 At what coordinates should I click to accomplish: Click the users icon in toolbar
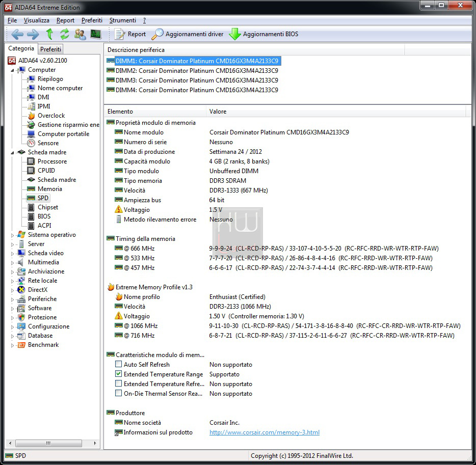(80, 34)
